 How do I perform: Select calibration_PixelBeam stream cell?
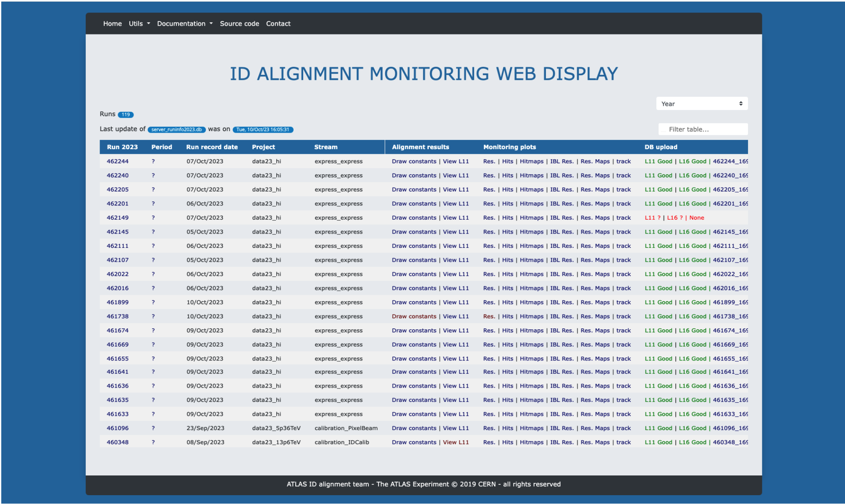coord(346,428)
